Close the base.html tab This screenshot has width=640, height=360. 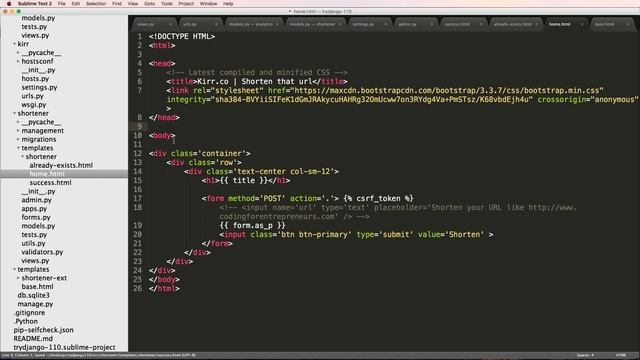pyautogui.click(x=627, y=24)
